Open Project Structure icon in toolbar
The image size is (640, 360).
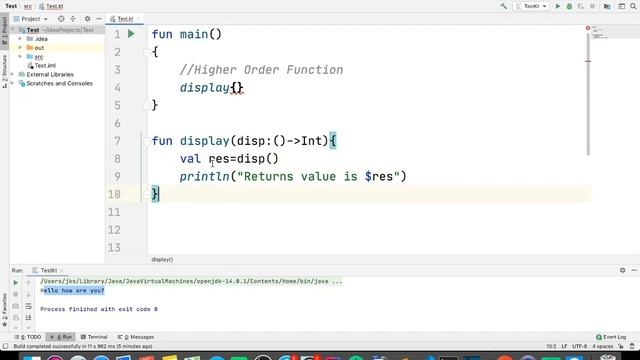click(607, 6)
